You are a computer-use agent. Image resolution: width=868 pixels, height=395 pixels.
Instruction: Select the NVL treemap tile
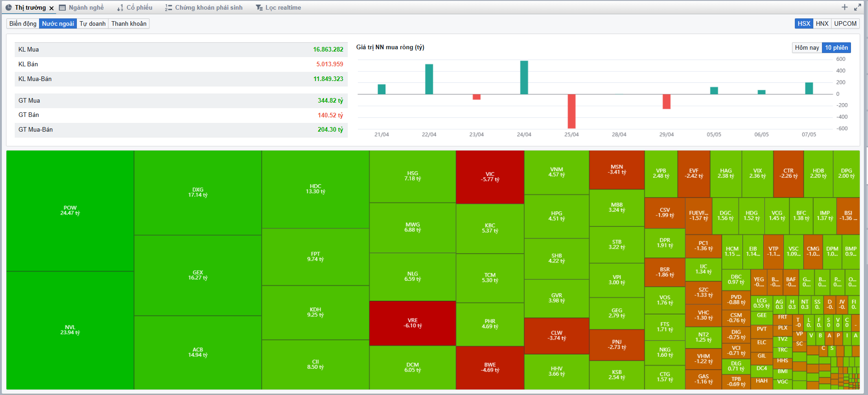tap(70, 331)
